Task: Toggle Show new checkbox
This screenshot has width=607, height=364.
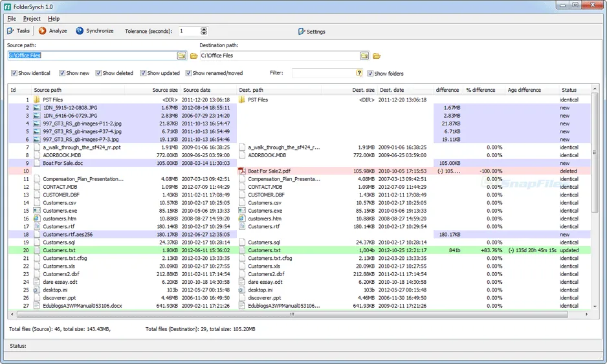Action: (x=62, y=73)
